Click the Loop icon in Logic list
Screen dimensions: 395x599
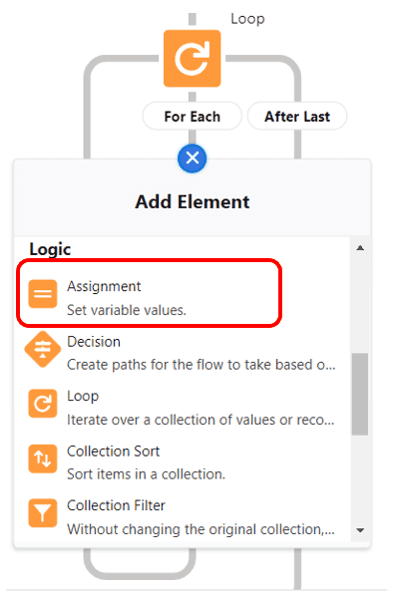click(x=43, y=404)
